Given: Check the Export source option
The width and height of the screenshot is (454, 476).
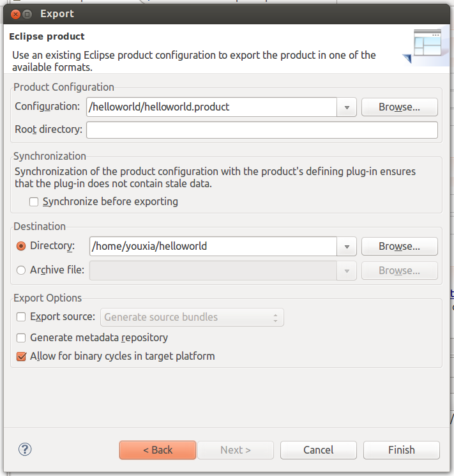Looking at the screenshot, I should (22, 317).
